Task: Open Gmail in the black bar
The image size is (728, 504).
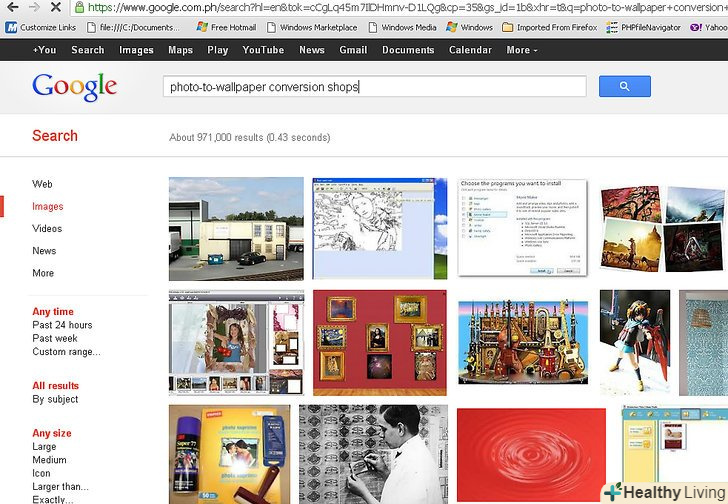Action: pyautogui.click(x=353, y=50)
